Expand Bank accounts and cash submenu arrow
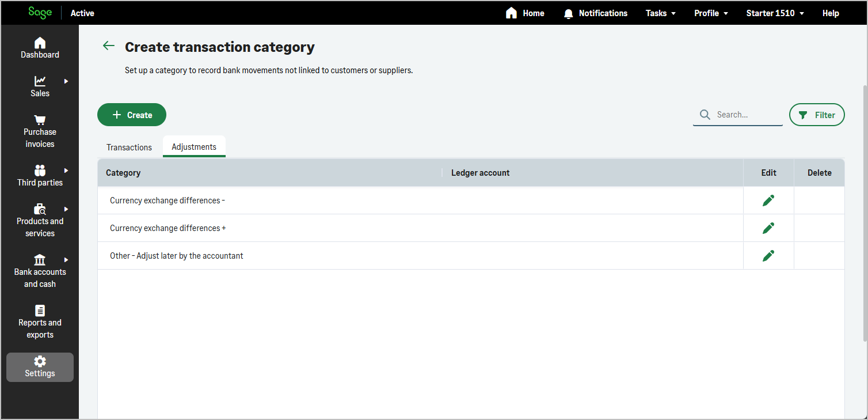Screen dimensions: 868x420 pos(66,260)
